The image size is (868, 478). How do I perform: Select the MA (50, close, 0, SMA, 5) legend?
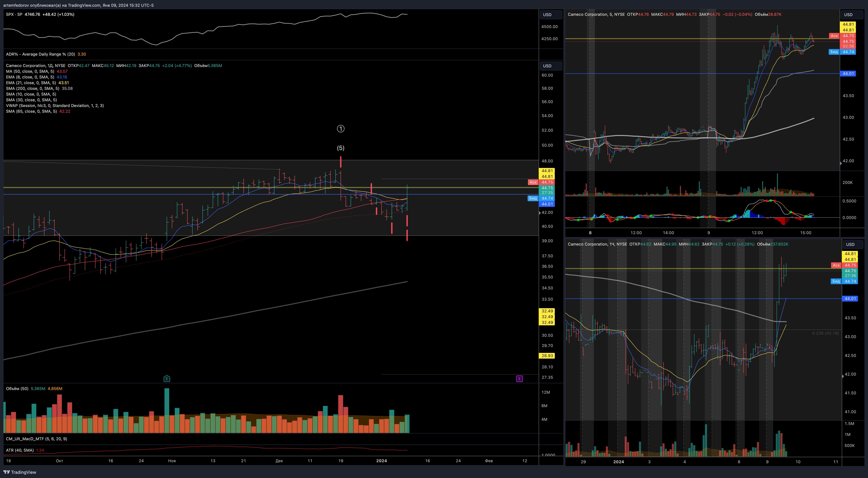[30, 71]
